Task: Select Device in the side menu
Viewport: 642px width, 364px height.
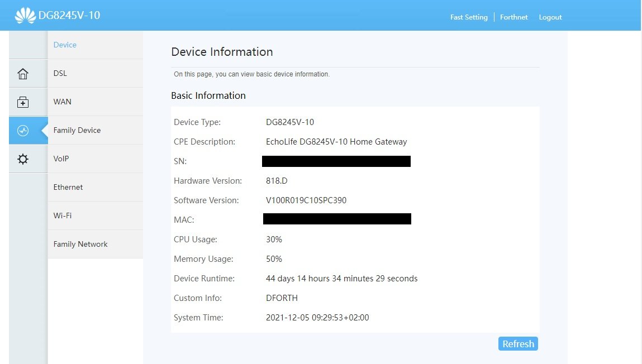Action: (65, 45)
